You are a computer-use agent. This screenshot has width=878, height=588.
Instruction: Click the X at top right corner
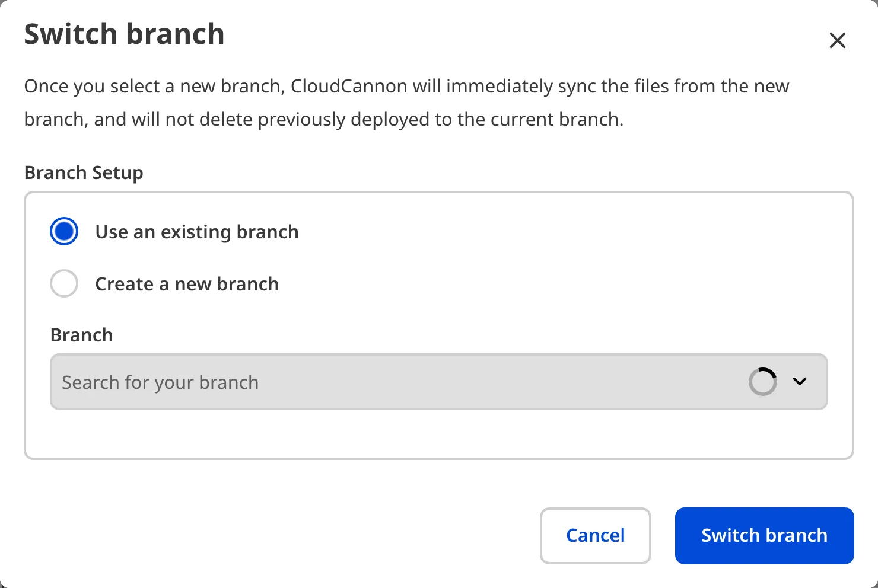point(837,40)
